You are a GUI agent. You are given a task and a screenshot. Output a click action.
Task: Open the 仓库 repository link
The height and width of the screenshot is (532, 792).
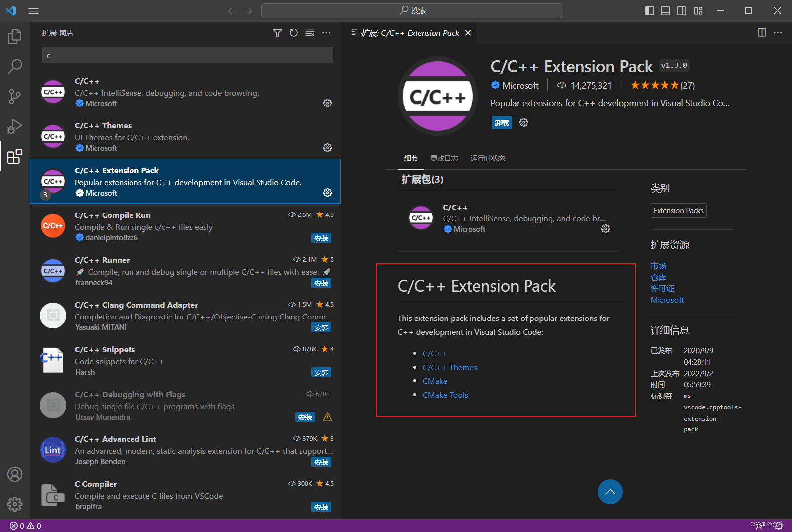coord(658,277)
